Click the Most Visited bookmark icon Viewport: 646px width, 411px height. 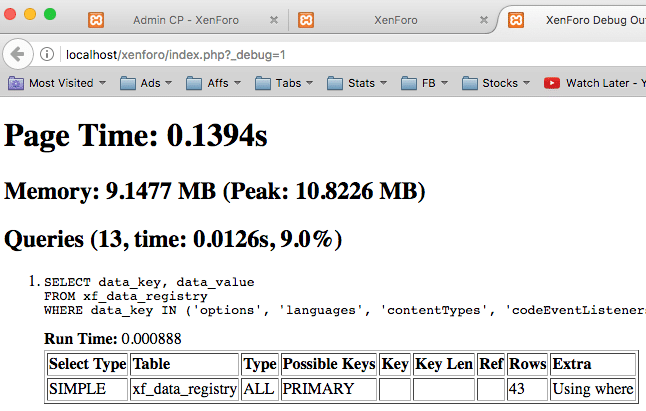tap(16, 83)
